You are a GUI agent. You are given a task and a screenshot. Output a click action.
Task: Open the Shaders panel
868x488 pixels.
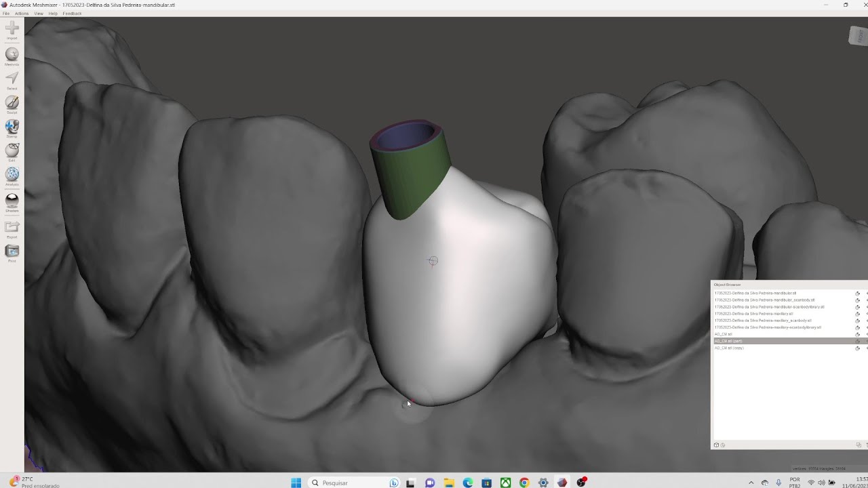(12, 202)
